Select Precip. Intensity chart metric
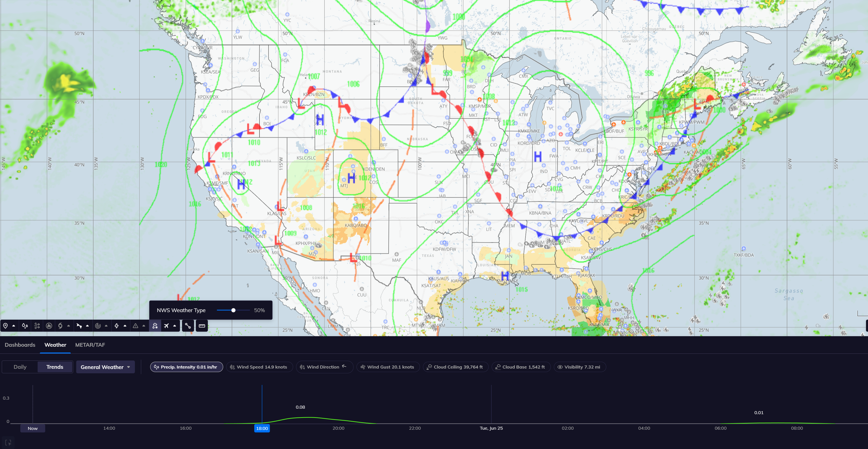Screen dimensions: 868x449 tap(186, 367)
